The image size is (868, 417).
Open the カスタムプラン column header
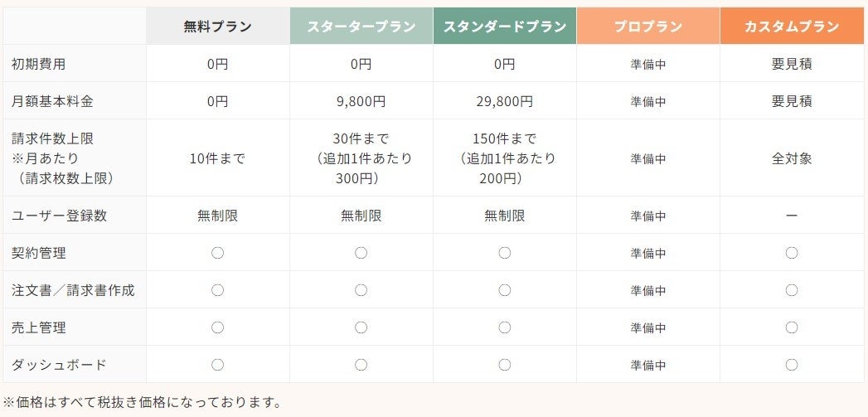(x=791, y=27)
